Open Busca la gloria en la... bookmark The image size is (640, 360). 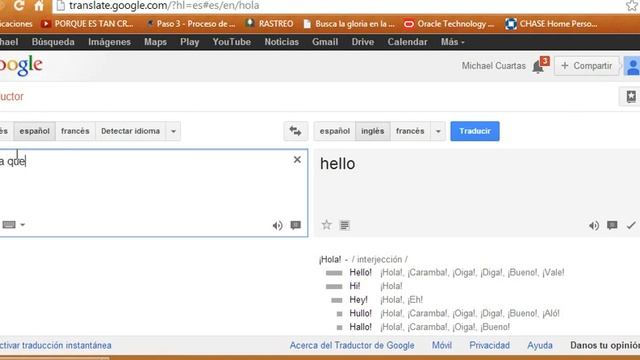pos(349,24)
